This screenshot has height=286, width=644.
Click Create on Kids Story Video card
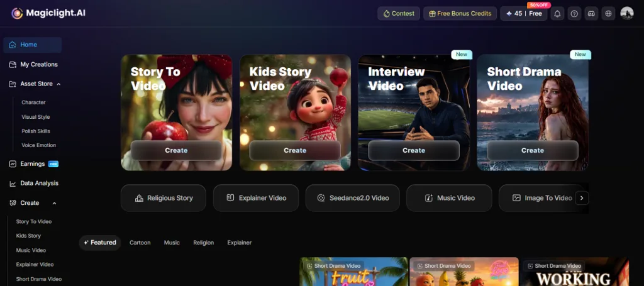pos(295,151)
